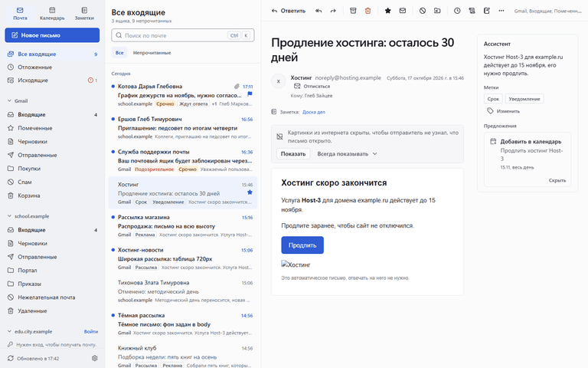Open the email from Тихонова Злата Тимуровна
Screen dimensions: 588x368
(183, 291)
